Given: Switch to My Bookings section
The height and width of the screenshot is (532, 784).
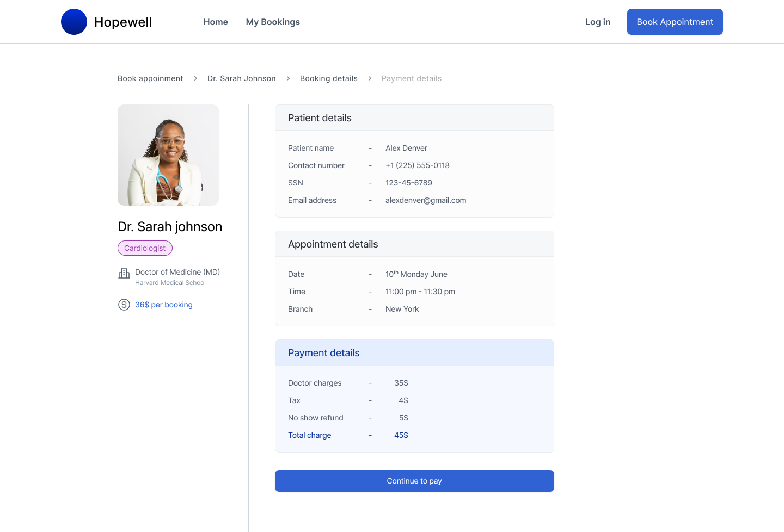Looking at the screenshot, I should click(x=273, y=22).
